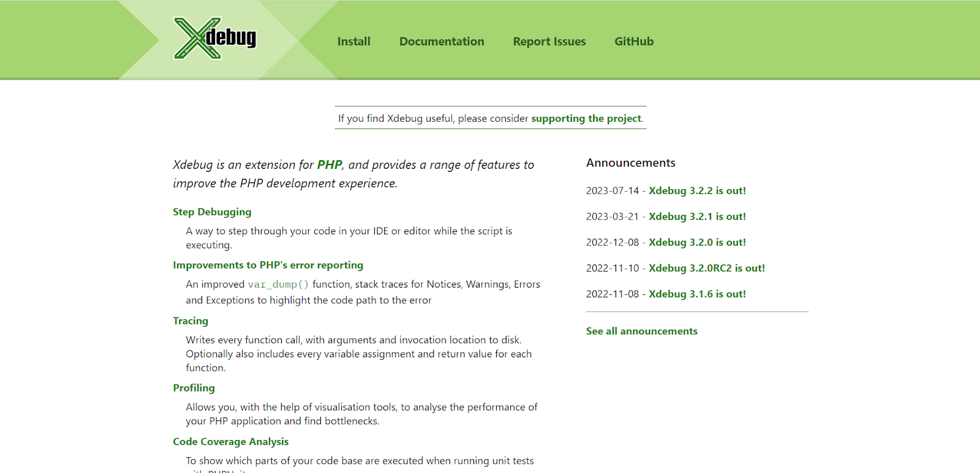The image size is (980, 473).
Task: Click the supporting the project link
Action: coord(586,118)
